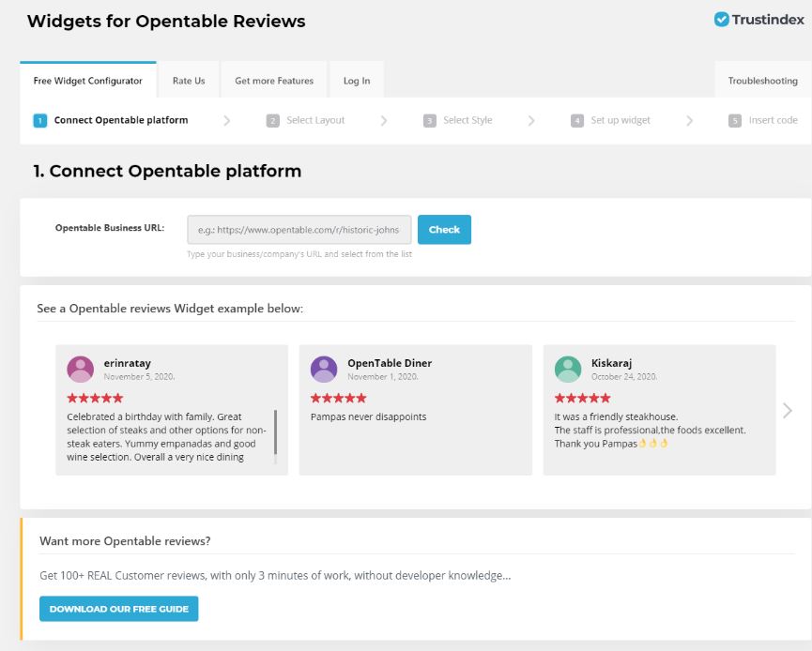Select OpenTable Diner's violet avatar icon
This screenshot has width=812, height=651.
pos(324,369)
